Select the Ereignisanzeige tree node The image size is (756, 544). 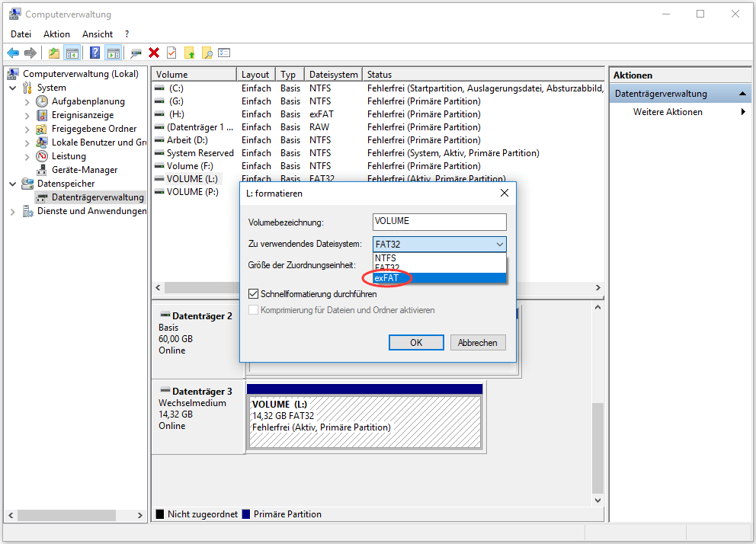point(82,115)
